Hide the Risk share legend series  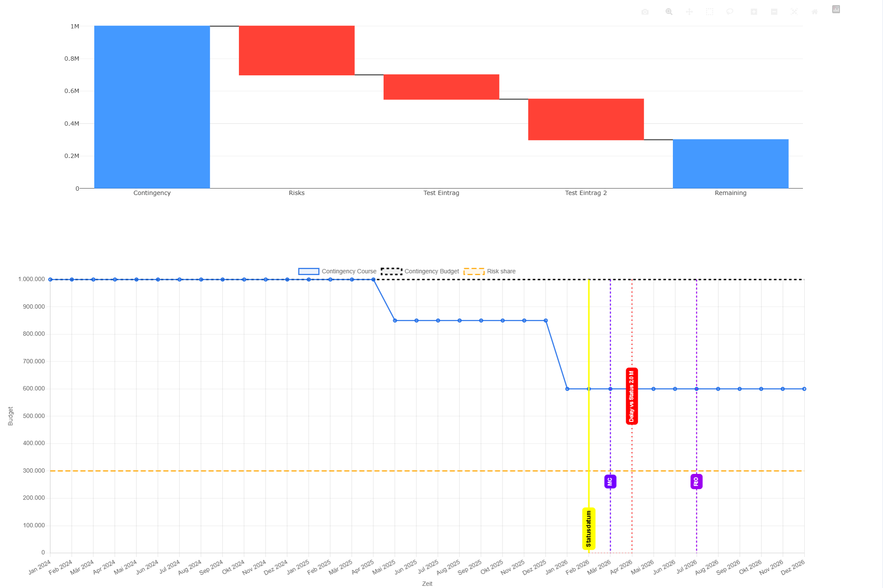pos(490,271)
